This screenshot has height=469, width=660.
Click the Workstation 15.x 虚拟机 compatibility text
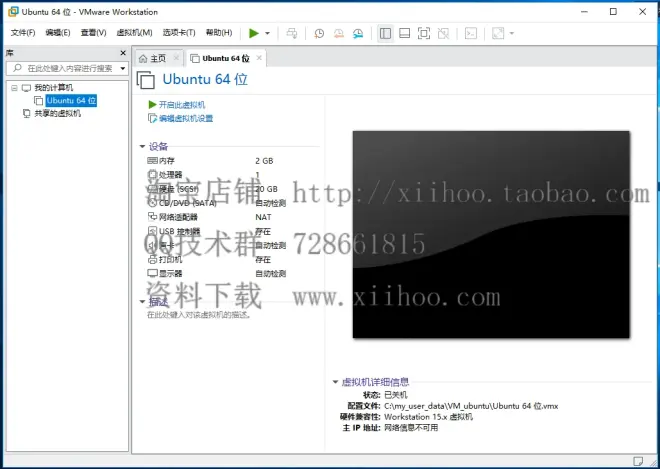428,417
